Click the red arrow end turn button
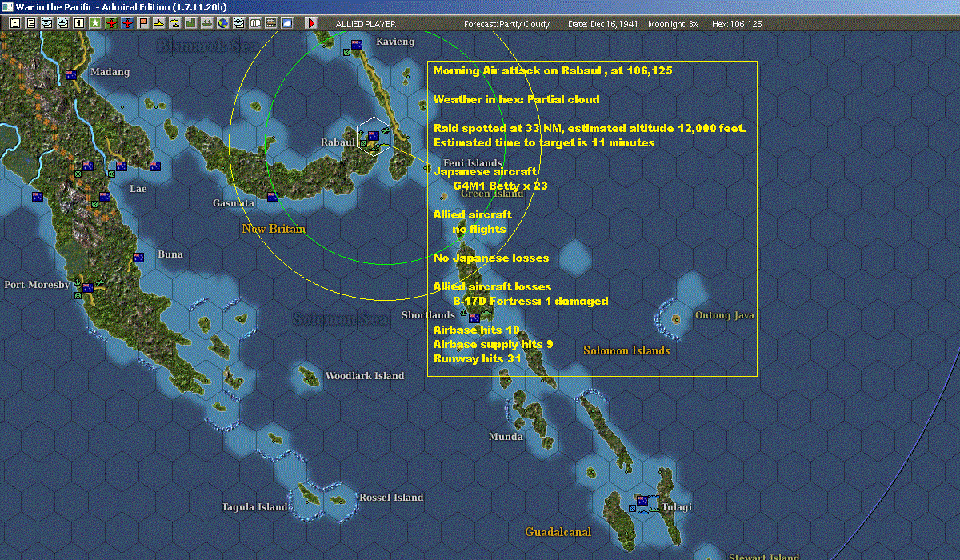Viewport: 960px width, 560px height. point(311,23)
